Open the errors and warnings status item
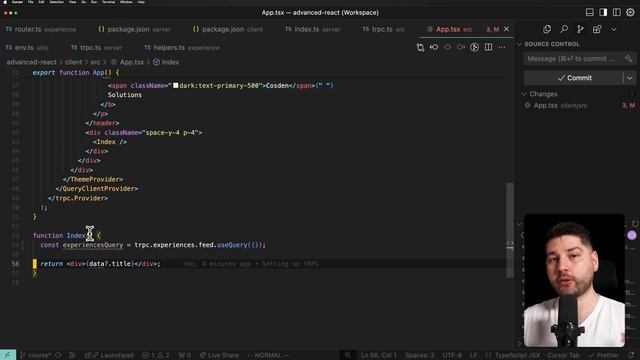The width and height of the screenshot is (640, 360). click(x=156, y=355)
